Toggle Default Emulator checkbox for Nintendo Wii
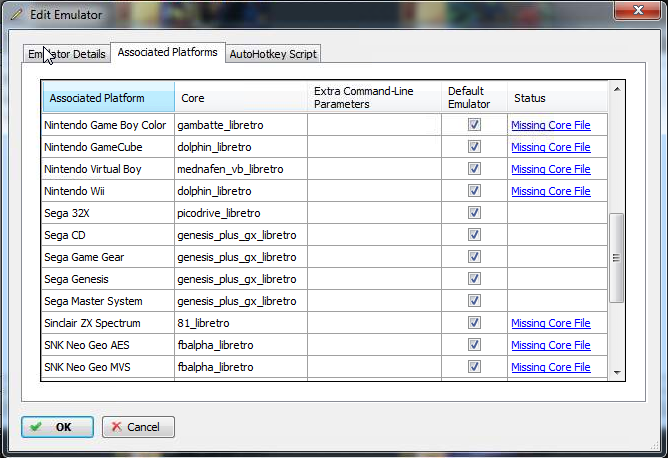Viewport: 668px width, 458px height. [x=474, y=191]
